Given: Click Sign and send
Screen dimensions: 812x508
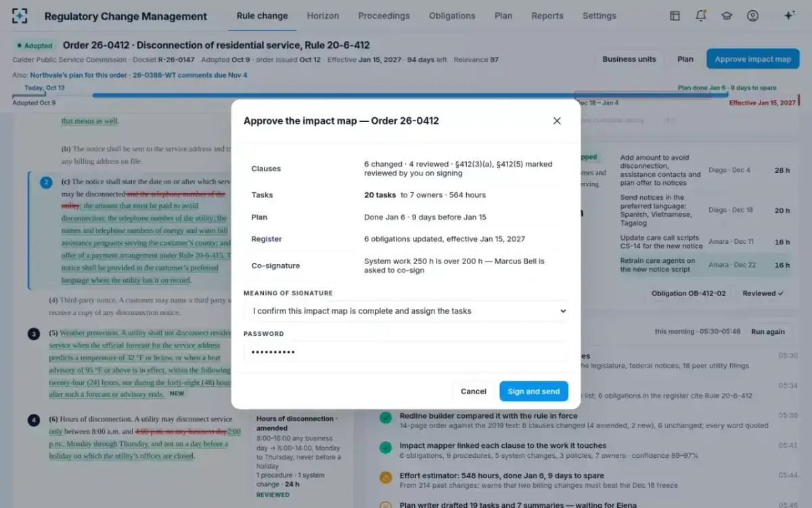Looking at the screenshot, I should [x=534, y=391].
